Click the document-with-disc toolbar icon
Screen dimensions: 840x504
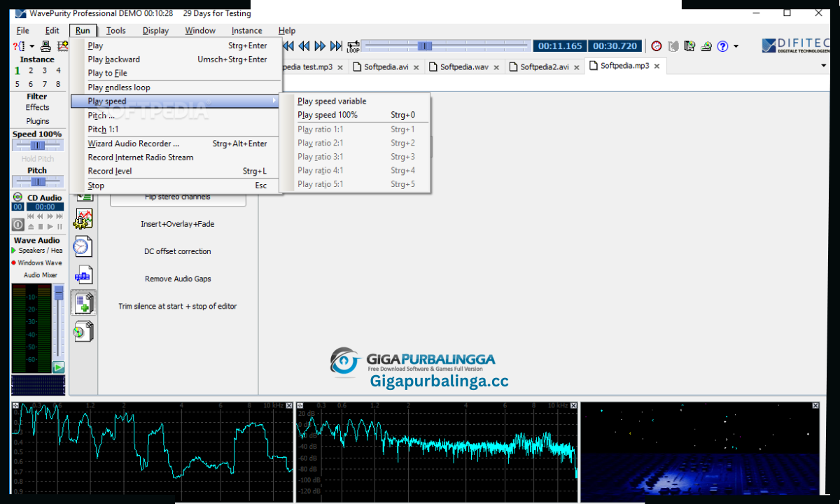pyautogui.click(x=689, y=46)
